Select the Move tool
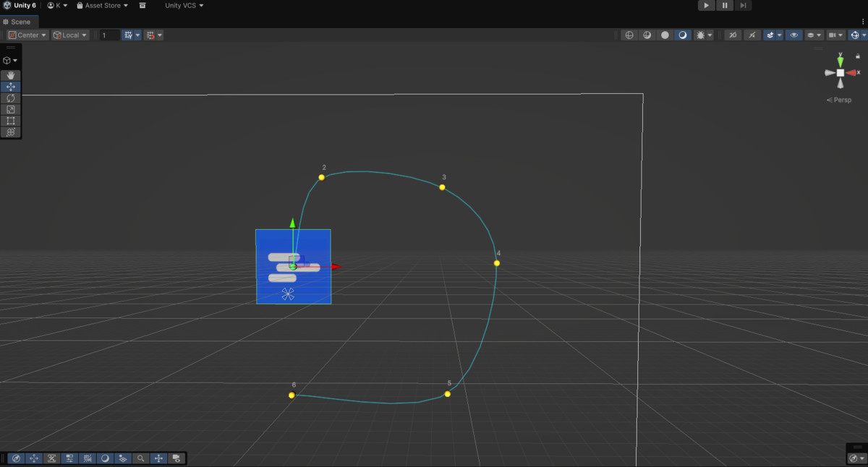 11,87
